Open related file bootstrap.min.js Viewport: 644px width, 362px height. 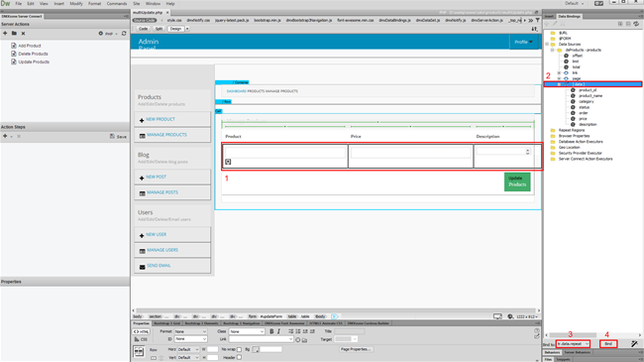click(x=268, y=20)
